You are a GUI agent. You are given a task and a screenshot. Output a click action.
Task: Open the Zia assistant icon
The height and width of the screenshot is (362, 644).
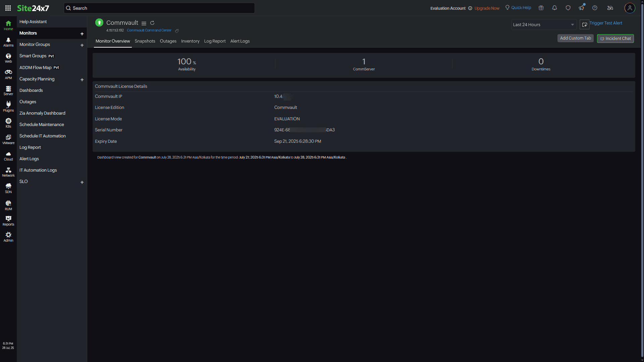[610, 8]
